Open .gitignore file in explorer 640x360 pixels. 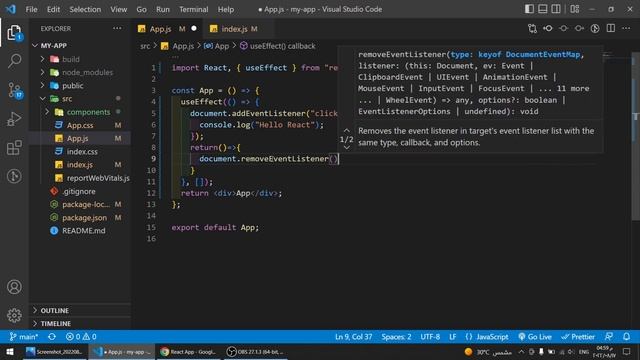tap(80, 191)
